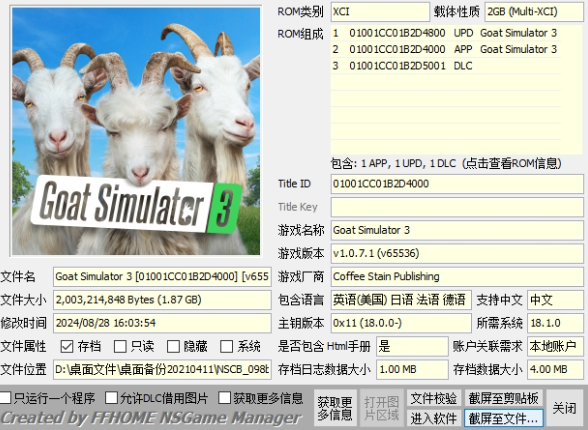Image resolution: width=588 pixels, height=430 pixels.
Task: Click the ROM类别 field showing XCI
Action: coord(380,12)
